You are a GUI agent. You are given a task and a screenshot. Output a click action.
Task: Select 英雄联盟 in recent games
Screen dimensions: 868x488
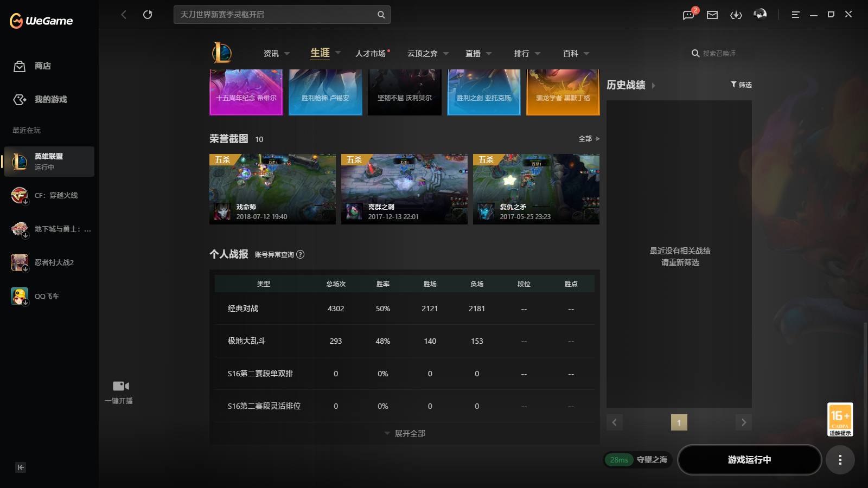tap(49, 162)
